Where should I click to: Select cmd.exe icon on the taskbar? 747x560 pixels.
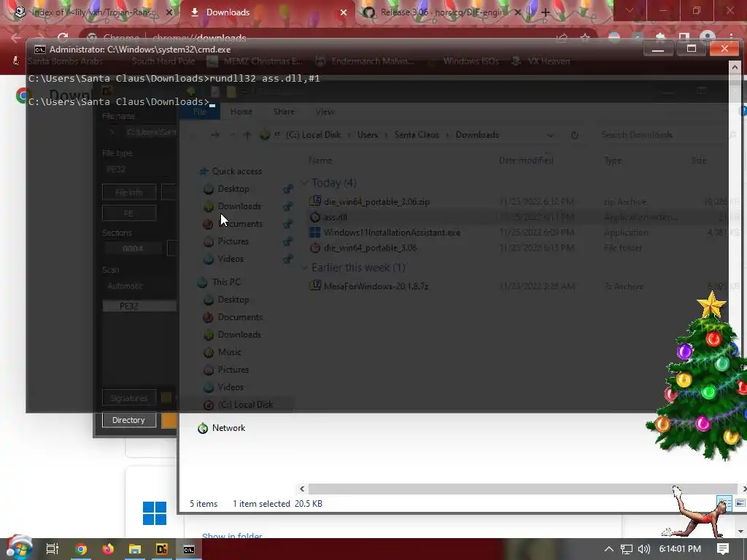tap(189, 549)
